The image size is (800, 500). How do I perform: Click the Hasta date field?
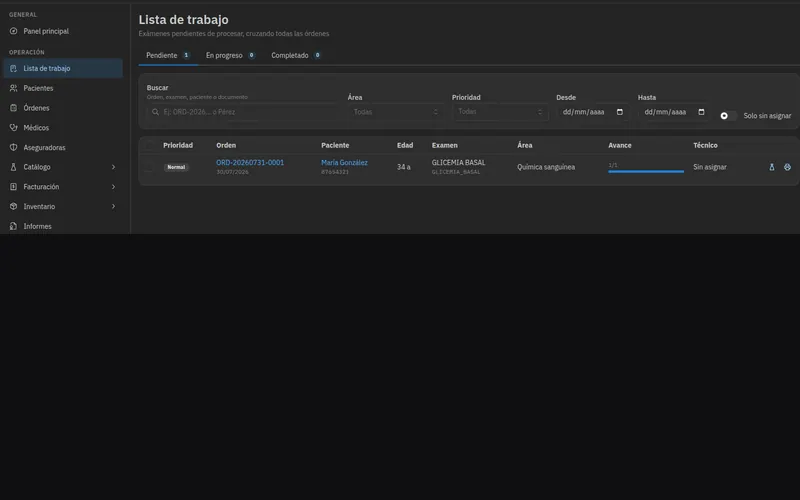click(674, 112)
